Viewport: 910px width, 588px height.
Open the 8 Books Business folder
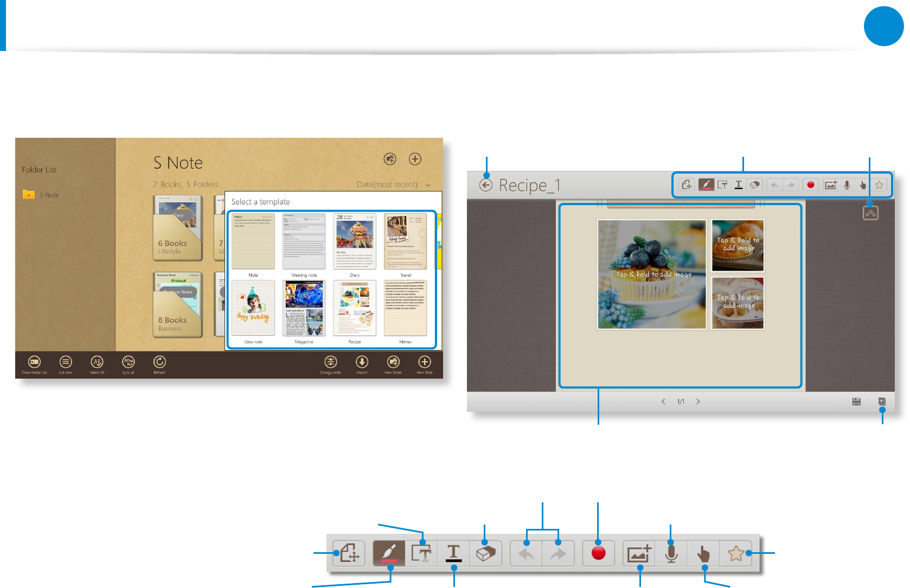177,304
